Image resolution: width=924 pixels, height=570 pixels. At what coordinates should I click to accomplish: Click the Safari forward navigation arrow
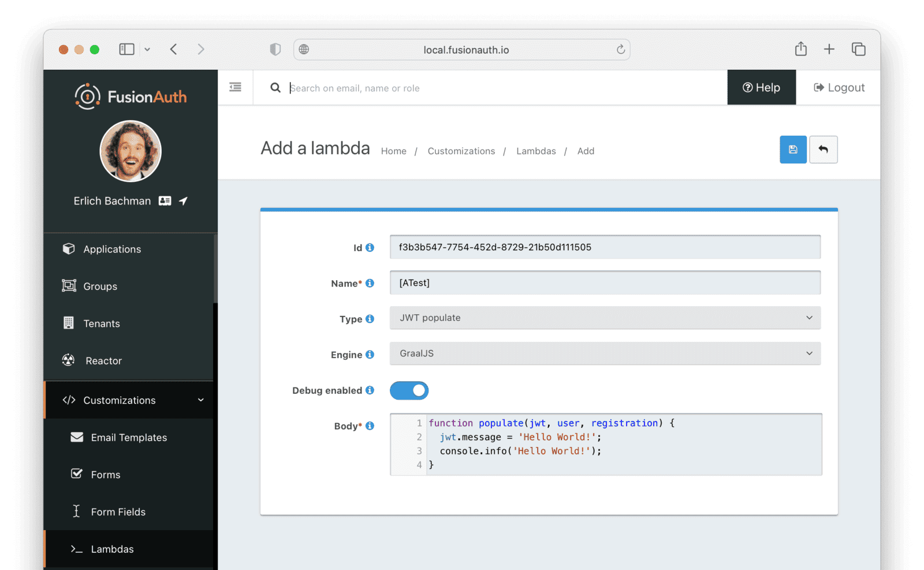click(x=201, y=50)
